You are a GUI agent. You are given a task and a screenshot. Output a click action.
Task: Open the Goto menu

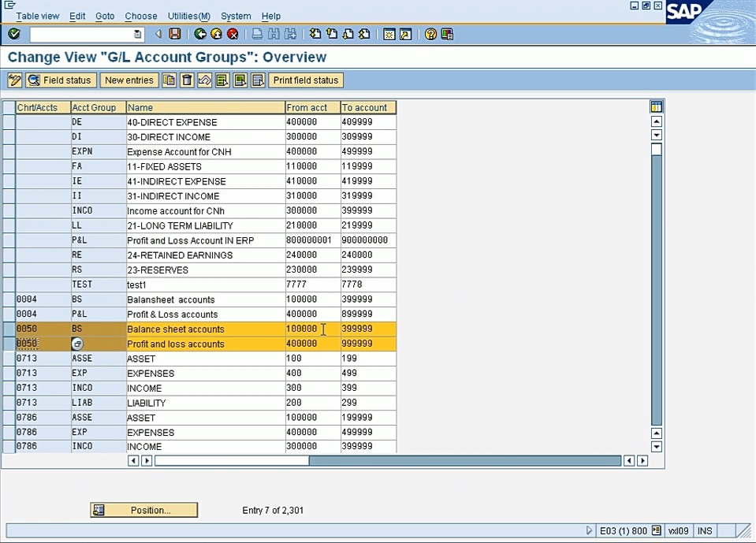[105, 16]
